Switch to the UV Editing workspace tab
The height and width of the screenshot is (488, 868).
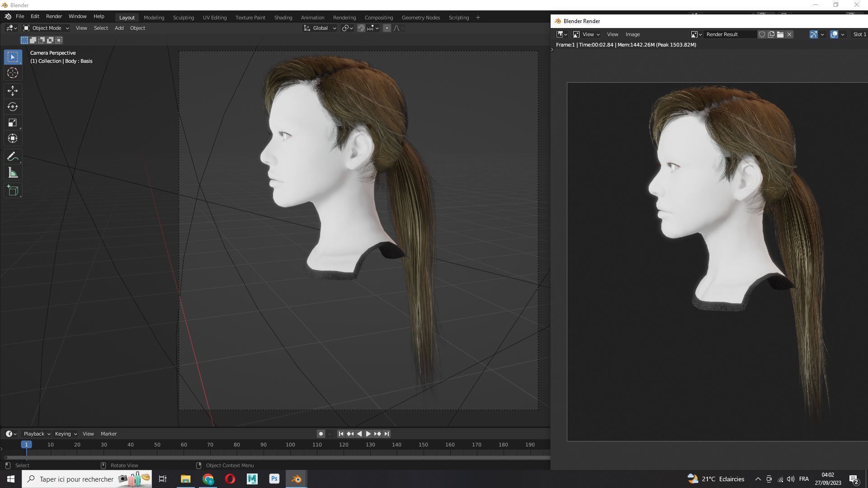[215, 18]
